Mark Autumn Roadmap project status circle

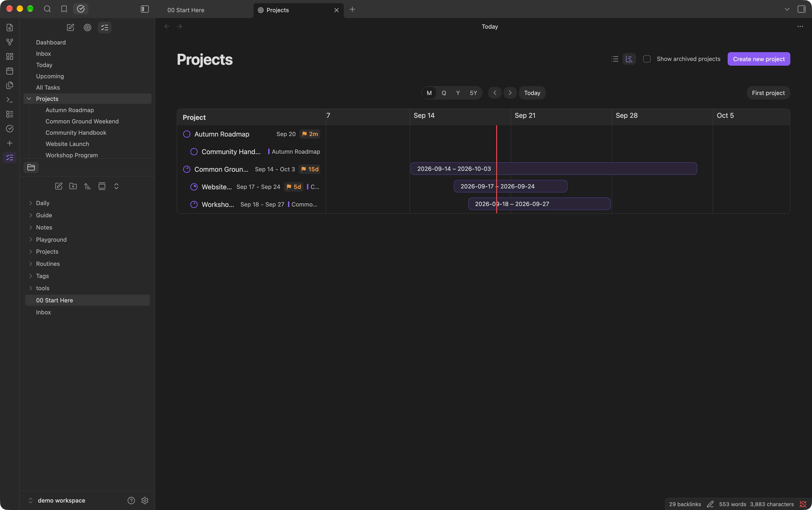[187, 134]
